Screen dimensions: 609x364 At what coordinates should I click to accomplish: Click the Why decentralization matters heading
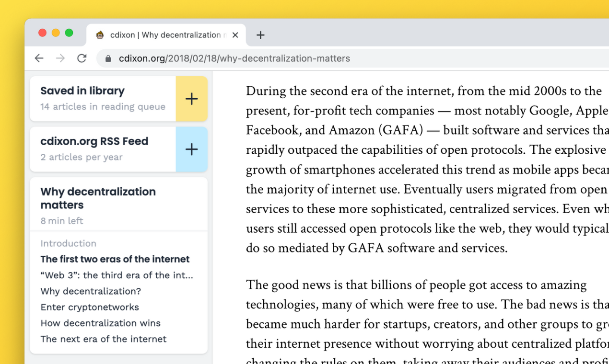98,198
